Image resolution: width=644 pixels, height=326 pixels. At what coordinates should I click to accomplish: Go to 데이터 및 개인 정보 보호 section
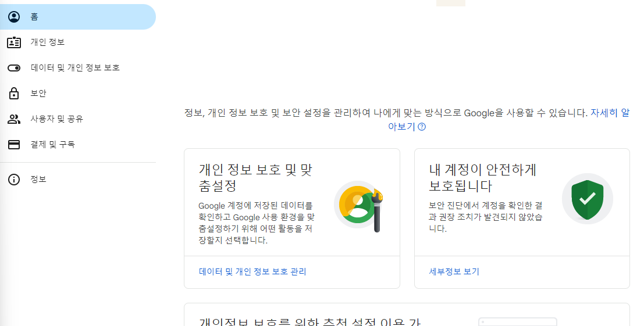click(78, 67)
